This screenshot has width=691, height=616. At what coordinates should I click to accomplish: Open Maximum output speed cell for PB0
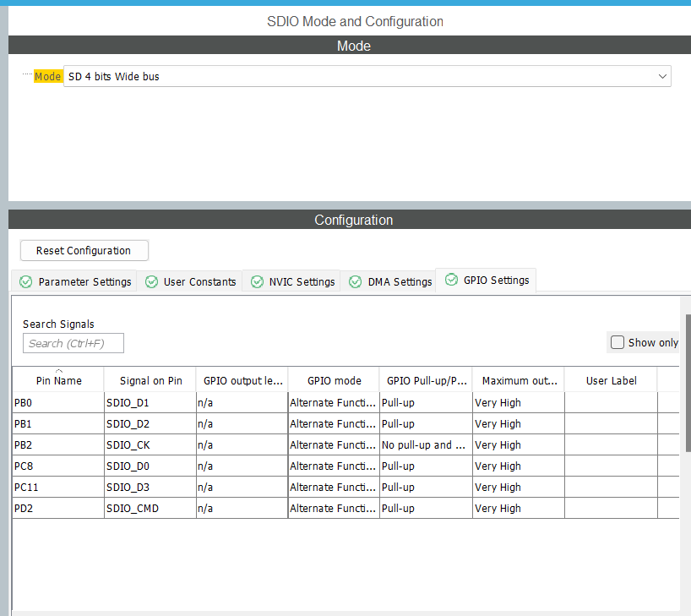click(517, 402)
